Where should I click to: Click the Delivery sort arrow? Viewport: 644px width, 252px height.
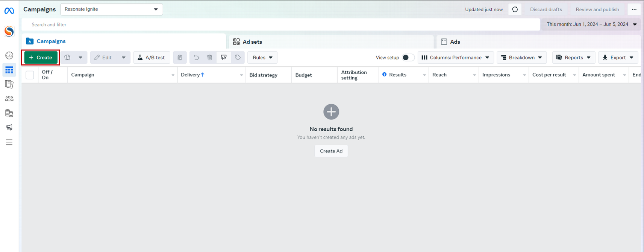tap(203, 75)
